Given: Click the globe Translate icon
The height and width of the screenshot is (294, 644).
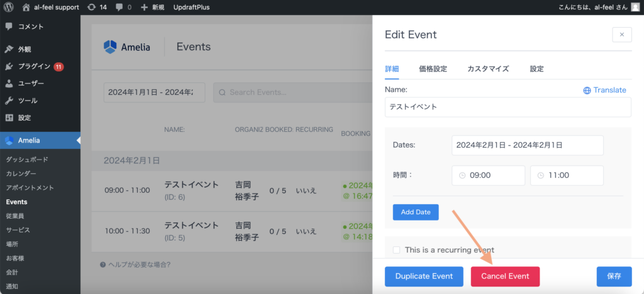Looking at the screenshot, I should [587, 90].
